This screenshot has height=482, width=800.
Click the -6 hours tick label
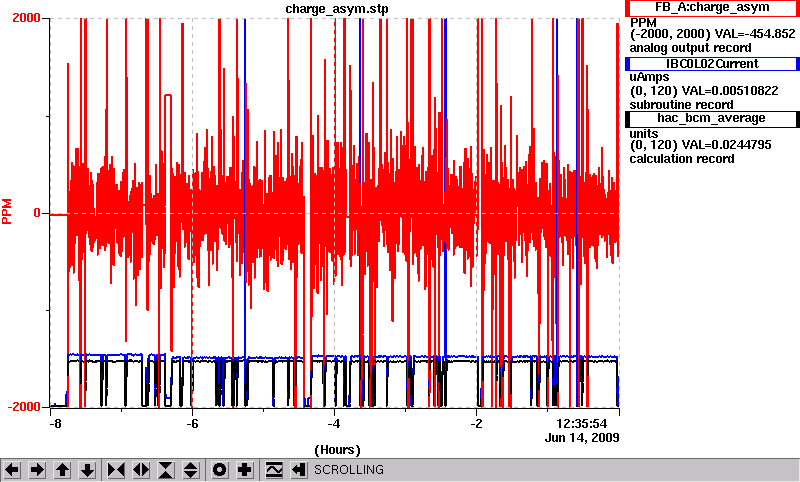coord(192,424)
